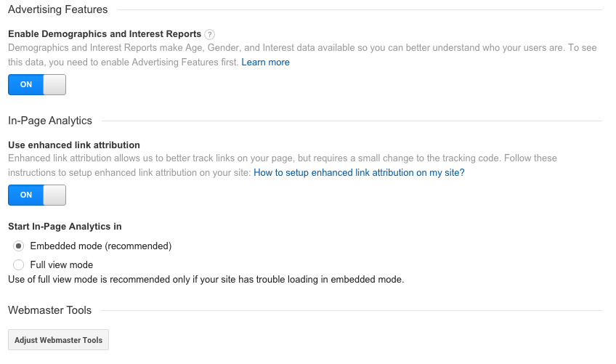Click the Enable Demographics and Interest Reports label
Image resolution: width=616 pixels, height=364 pixels.
(x=104, y=34)
